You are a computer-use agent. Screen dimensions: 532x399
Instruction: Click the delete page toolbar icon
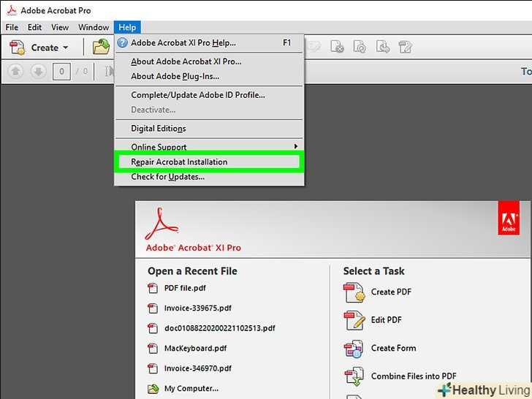[x=337, y=47]
